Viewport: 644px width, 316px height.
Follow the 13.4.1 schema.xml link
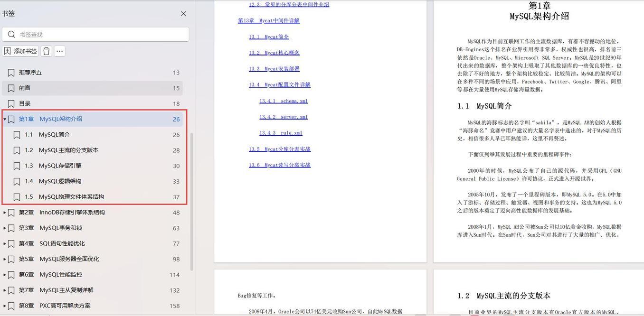(284, 101)
